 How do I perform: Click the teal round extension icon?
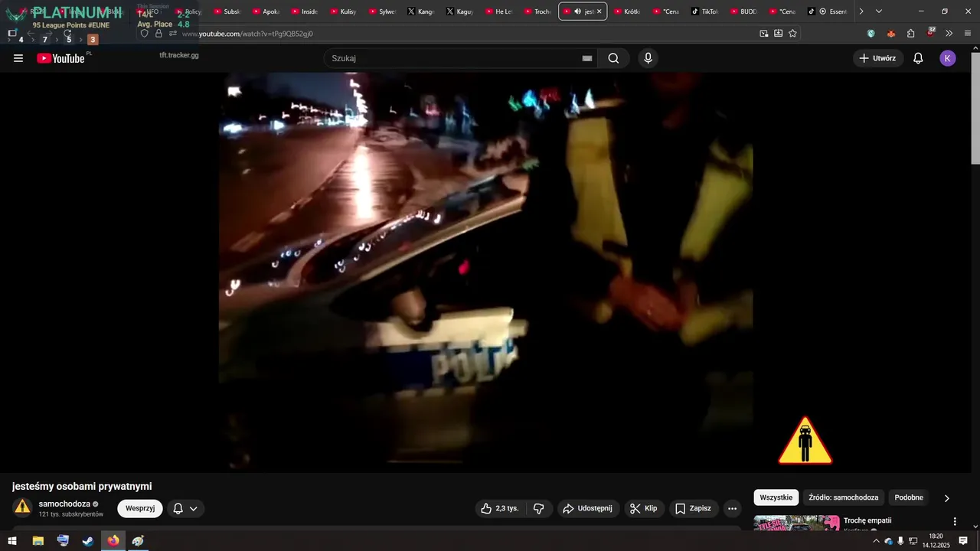(871, 34)
